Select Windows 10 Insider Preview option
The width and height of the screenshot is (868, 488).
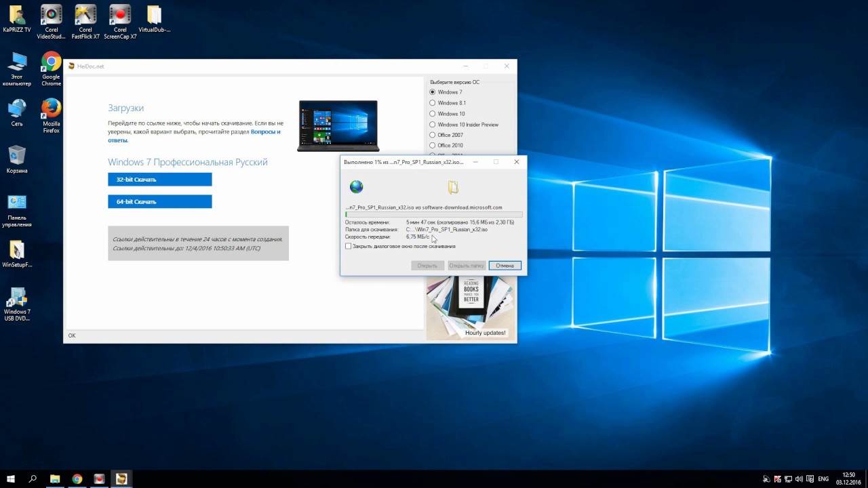coord(433,125)
